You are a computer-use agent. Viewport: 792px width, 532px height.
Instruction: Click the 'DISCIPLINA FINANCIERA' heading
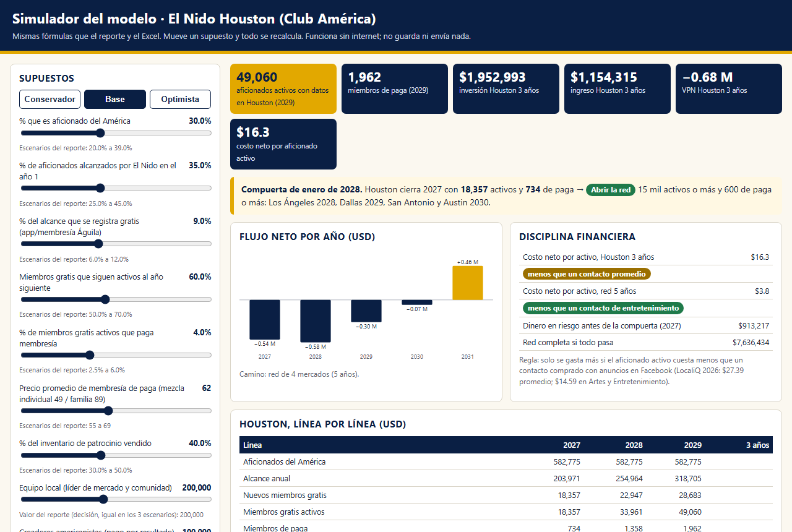pos(577,237)
